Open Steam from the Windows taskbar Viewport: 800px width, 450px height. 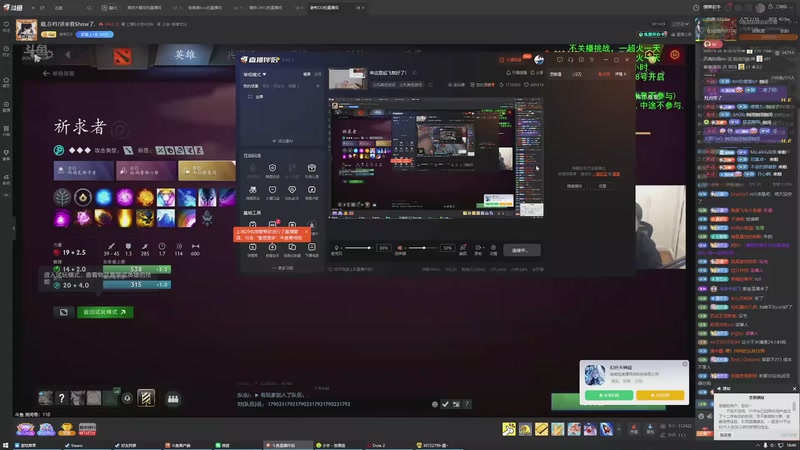74,445
